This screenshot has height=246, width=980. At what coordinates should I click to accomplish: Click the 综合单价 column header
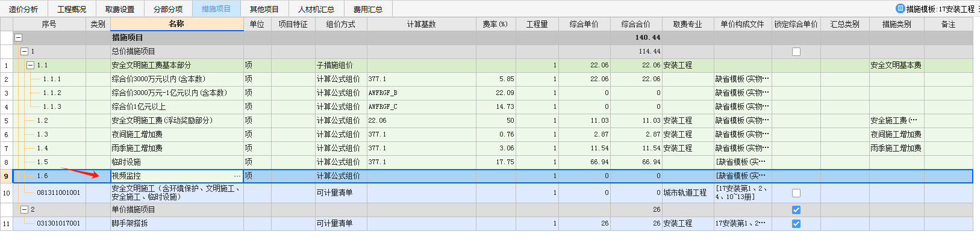coord(584,24)
